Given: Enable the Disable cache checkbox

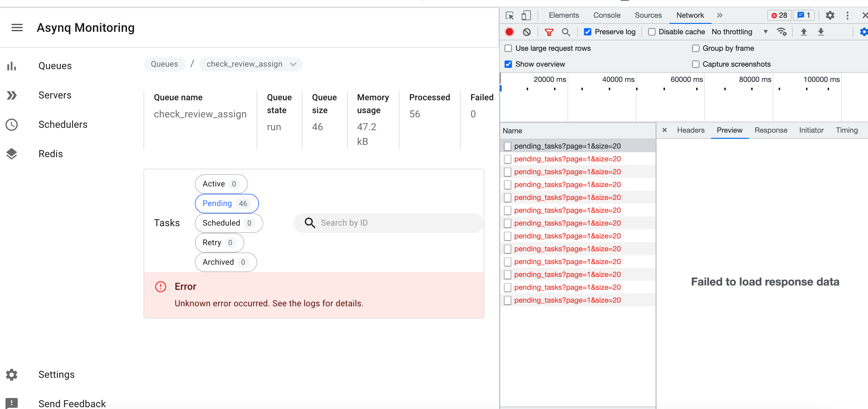Looking at the screenshot, I should 652,32.
